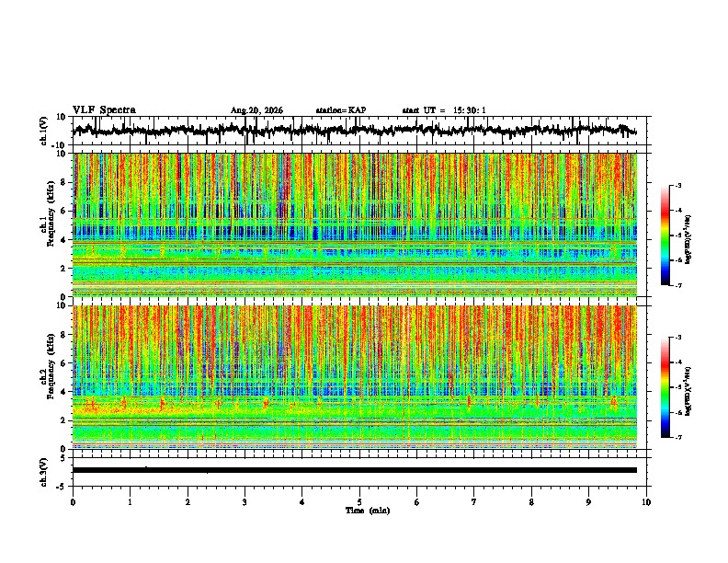
Task: Click the -7 label on ch.2 color bar
Action: (x=677, y=438)
